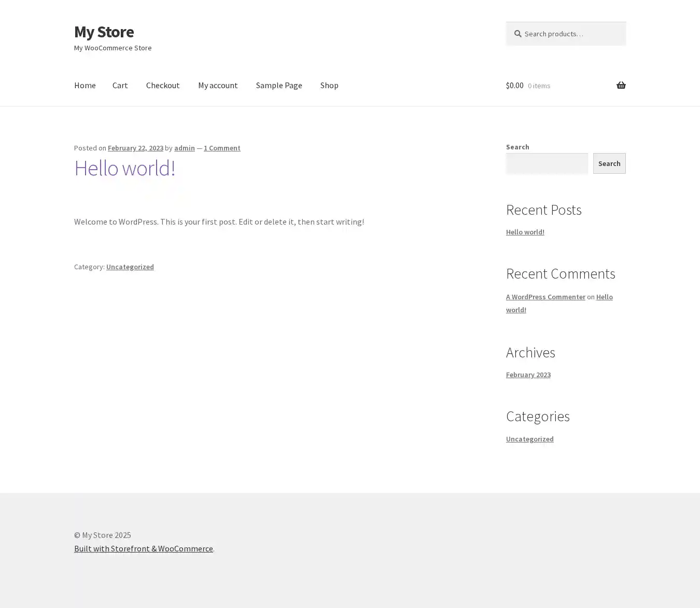This screenshot has height=608, width=700.
Task: Open the Home menu item
Action: [85, 85]
